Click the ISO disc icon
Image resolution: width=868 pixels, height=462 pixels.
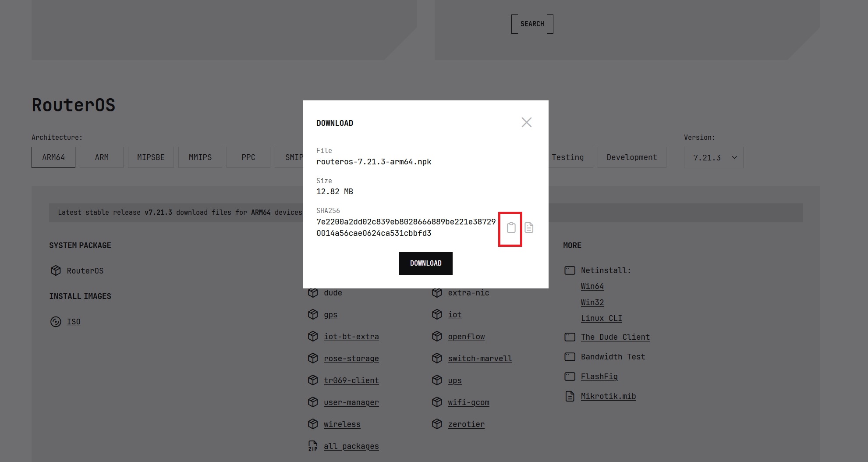point(56,322)
